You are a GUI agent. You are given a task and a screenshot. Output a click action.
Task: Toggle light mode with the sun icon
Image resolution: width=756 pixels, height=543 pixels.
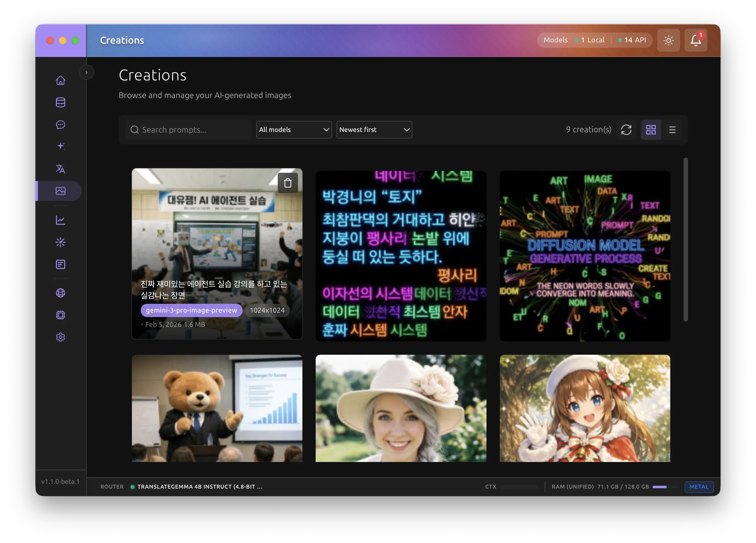click(x=668, y=40)
